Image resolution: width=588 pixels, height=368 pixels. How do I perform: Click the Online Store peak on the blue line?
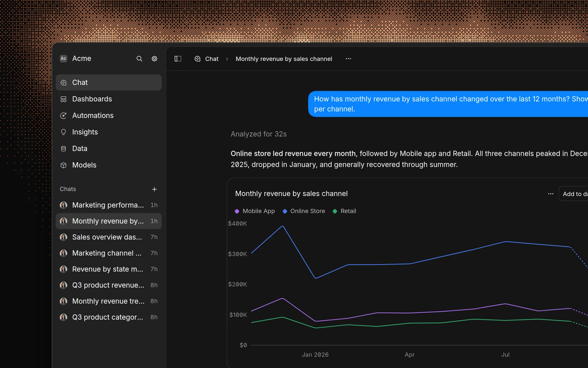[x=283, y=226]
